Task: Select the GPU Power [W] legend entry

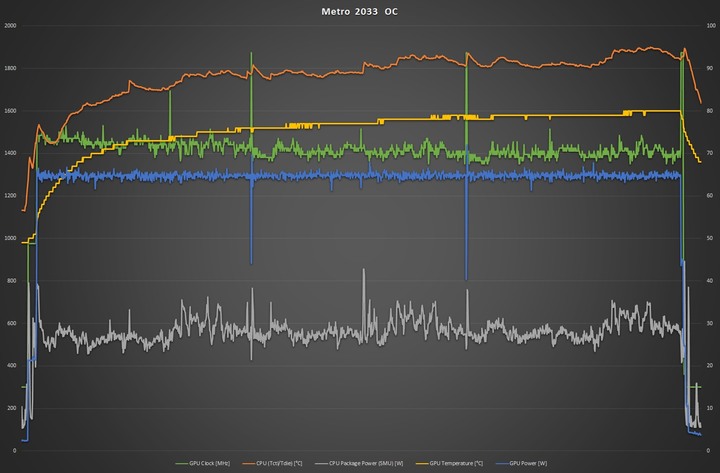Action: (x=521, y=463)
